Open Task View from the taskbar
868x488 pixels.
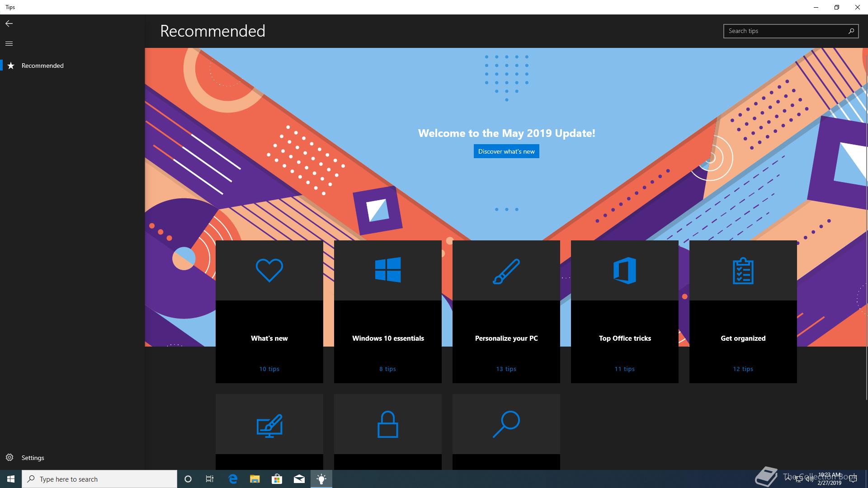210,479
